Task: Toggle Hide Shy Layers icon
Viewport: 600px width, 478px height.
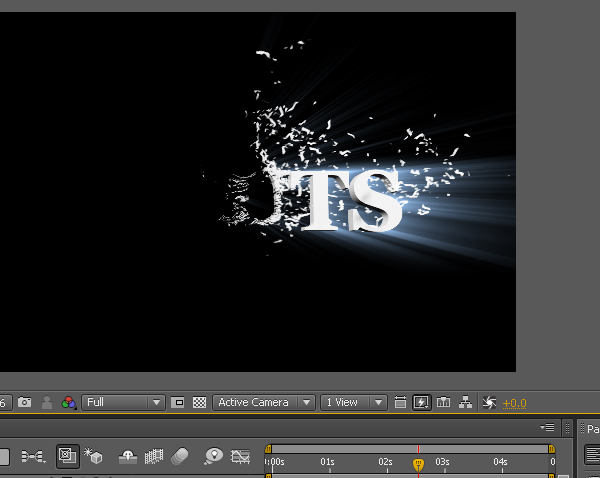Action: (x=128, y=457)
